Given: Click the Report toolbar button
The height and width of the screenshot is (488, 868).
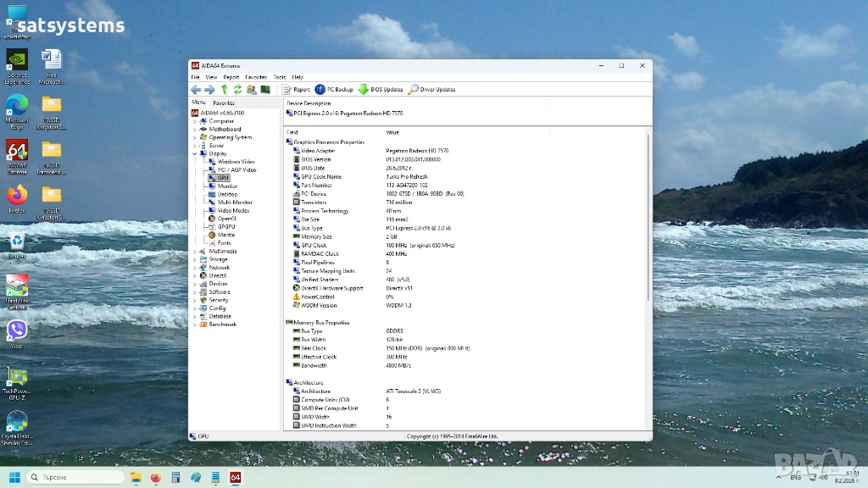Looking at the screenshot, I should click(x=296, y=89).
